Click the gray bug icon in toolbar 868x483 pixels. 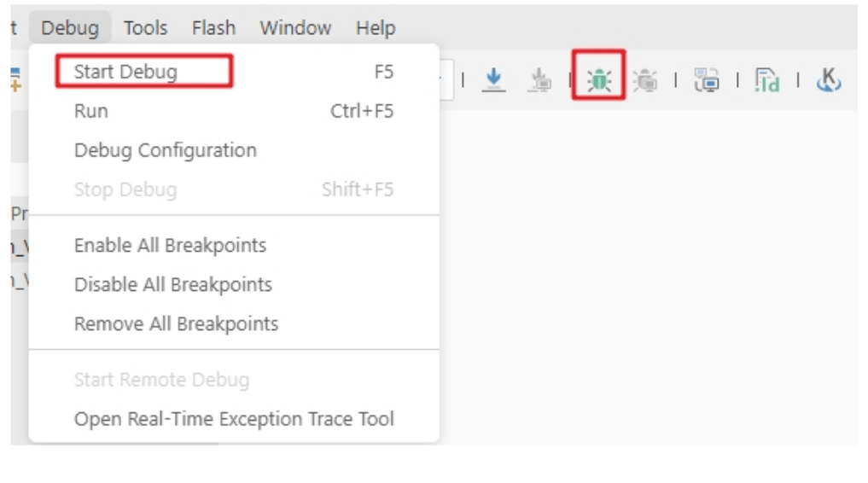click(x=645, y=81)
